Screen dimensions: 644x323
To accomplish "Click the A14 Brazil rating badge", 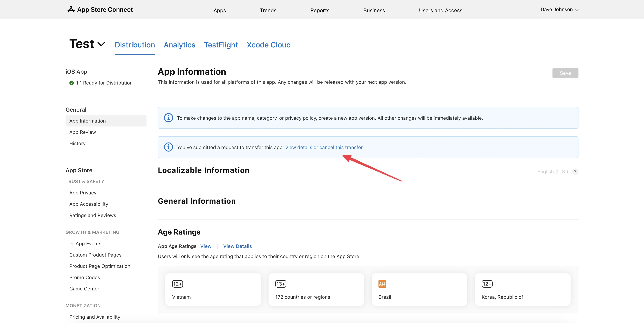I will pos(382,284).
